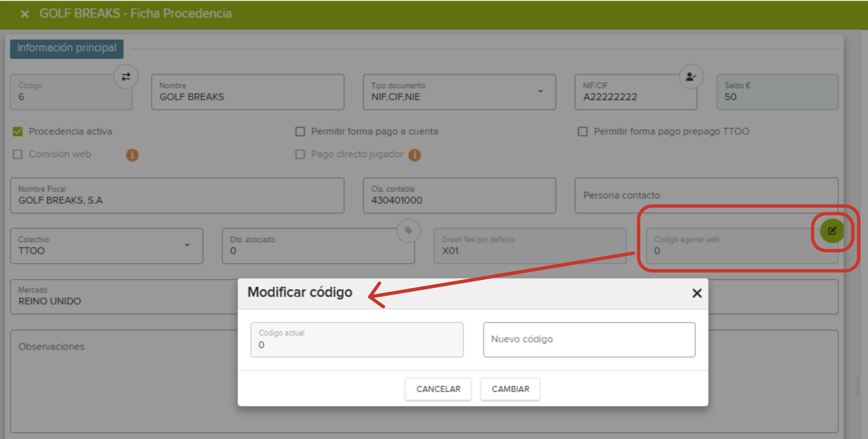Click the Mercado field showing REINO UNIDO
This screenshot has height=439, width=868.
tap(124, 297)
